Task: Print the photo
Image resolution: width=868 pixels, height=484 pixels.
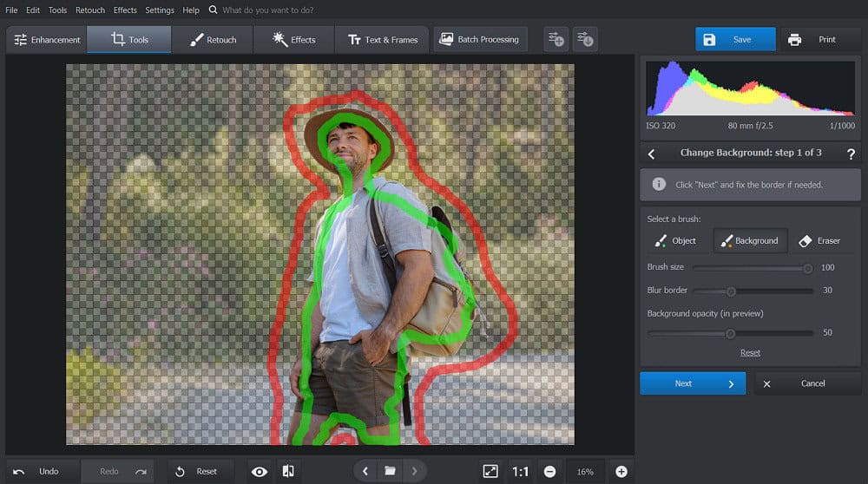Action: coord(820,39)
